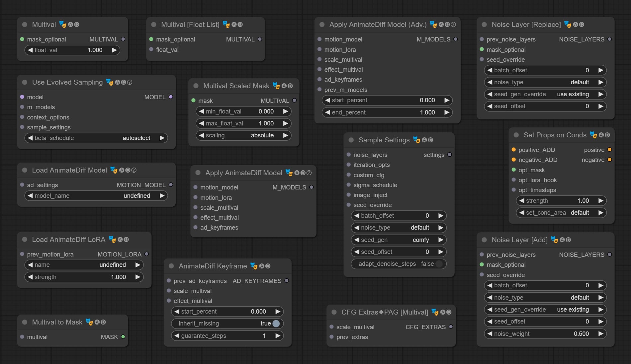Collapse the AnimateDiff Keyframe node dot
Viewport: 631px width, 364px height.
(x=171, y=266)
